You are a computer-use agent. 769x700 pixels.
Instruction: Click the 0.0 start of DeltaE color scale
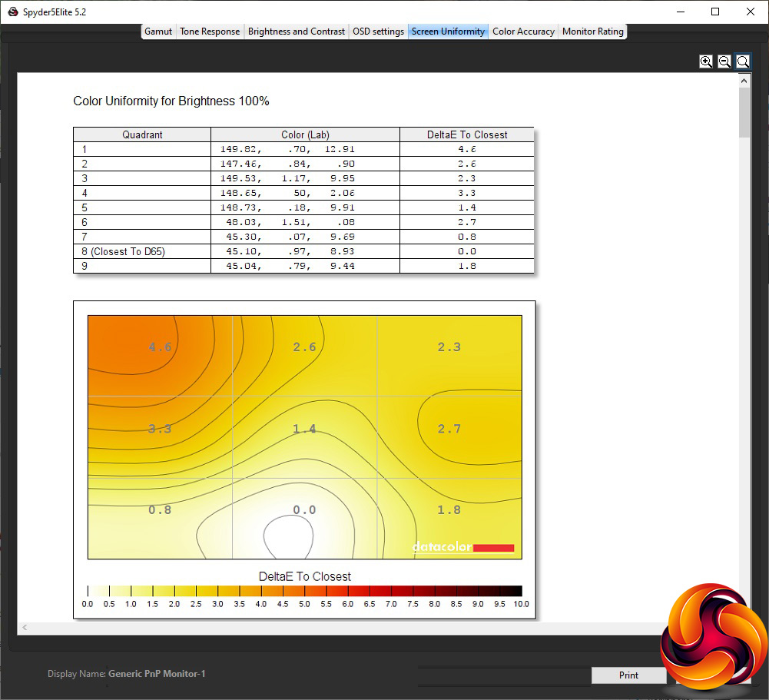click(x=88, y=604)
